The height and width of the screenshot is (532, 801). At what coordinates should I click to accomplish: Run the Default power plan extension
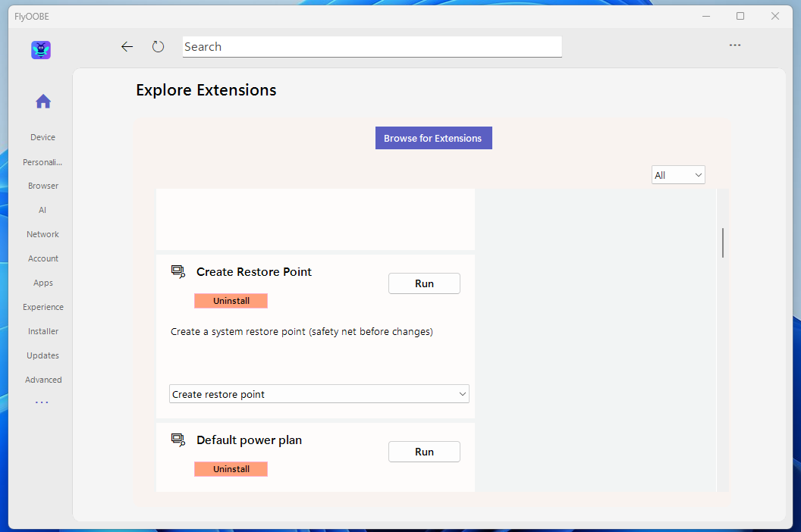tap(424, 452)
